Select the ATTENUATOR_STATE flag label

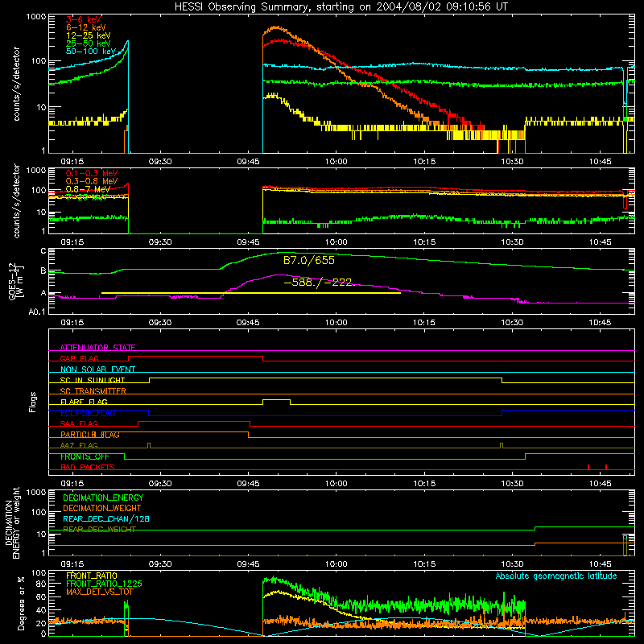97,348
